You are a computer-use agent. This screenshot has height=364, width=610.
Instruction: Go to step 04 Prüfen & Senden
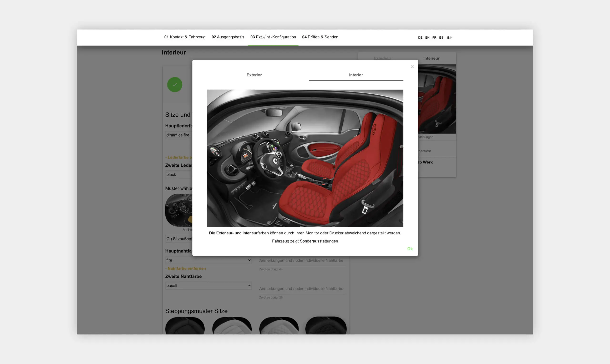click(320, 37)
